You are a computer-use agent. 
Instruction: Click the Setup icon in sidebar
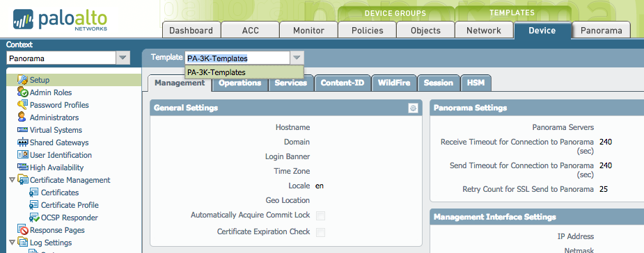(x=22, y=80)
